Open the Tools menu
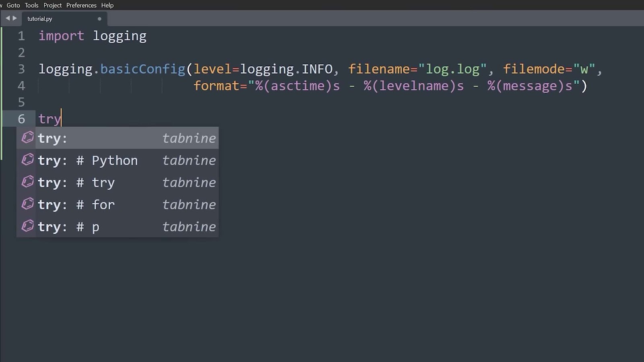 (x=31, y=5)
